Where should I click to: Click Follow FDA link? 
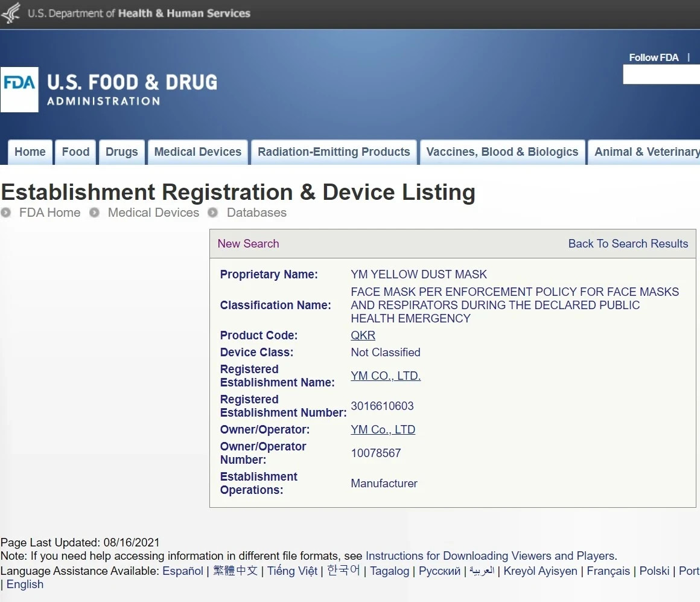(x=654, y=57)
